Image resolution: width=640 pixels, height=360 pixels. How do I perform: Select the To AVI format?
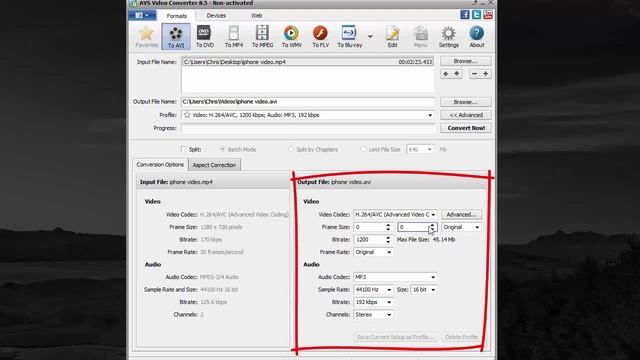click(x=176, y=37)
